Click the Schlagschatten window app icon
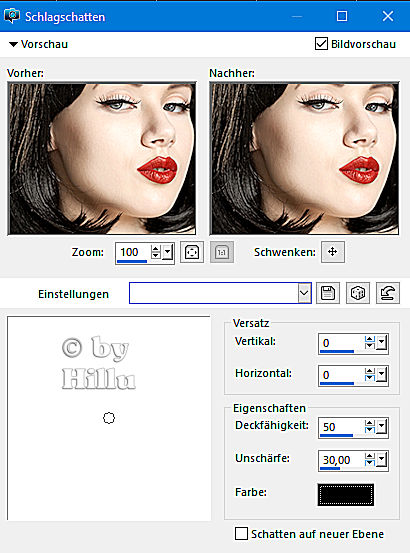 (12, 16)
